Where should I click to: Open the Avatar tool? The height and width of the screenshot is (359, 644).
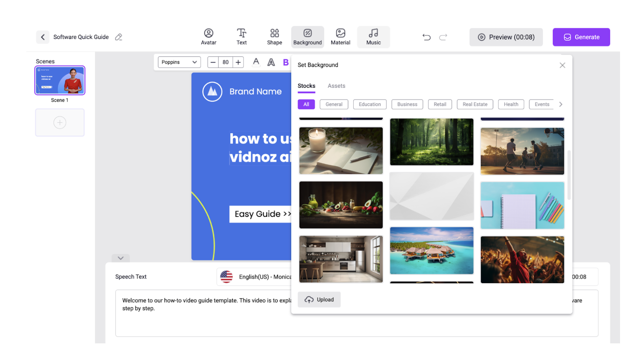209,37
